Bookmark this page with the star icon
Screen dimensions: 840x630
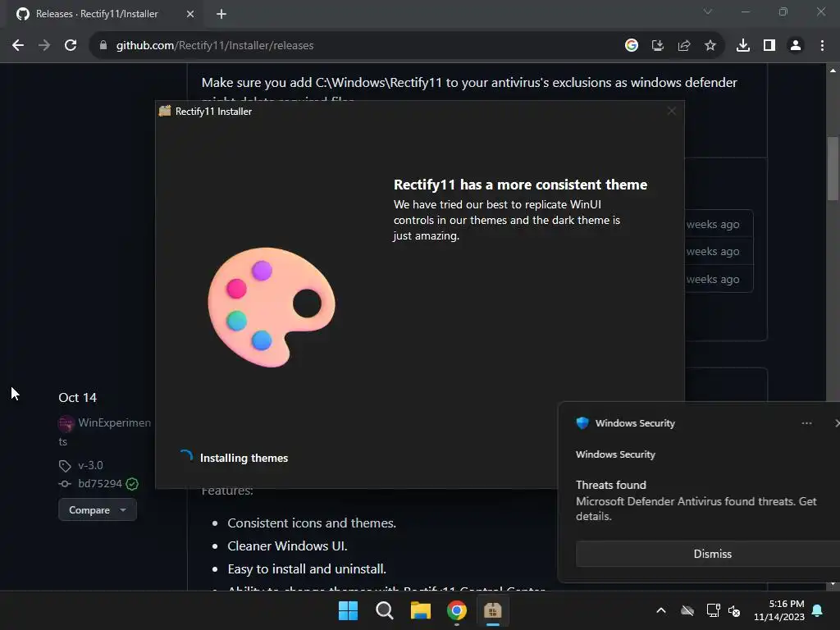(x=710, y=46)
